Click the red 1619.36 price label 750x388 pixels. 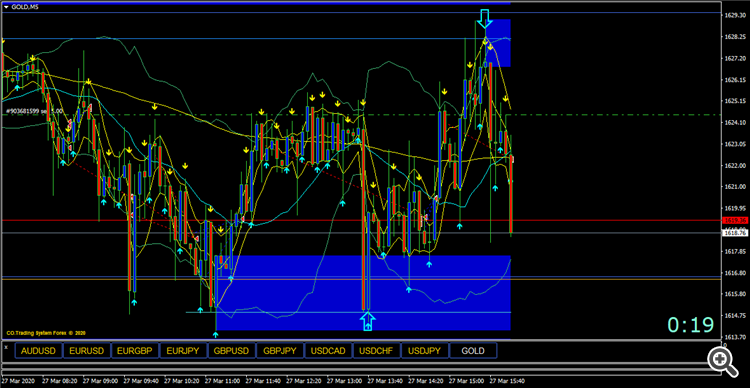(x=736, y=221)
